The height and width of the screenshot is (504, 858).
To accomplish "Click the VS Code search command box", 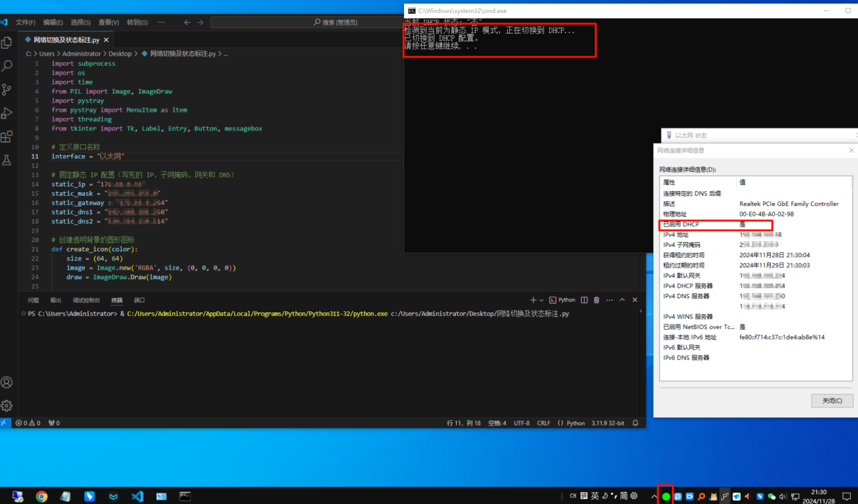I will point(306,22).
